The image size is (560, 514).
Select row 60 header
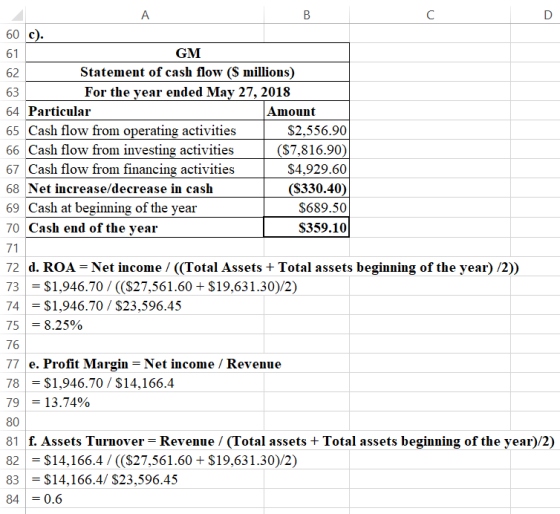click(13, 34)
